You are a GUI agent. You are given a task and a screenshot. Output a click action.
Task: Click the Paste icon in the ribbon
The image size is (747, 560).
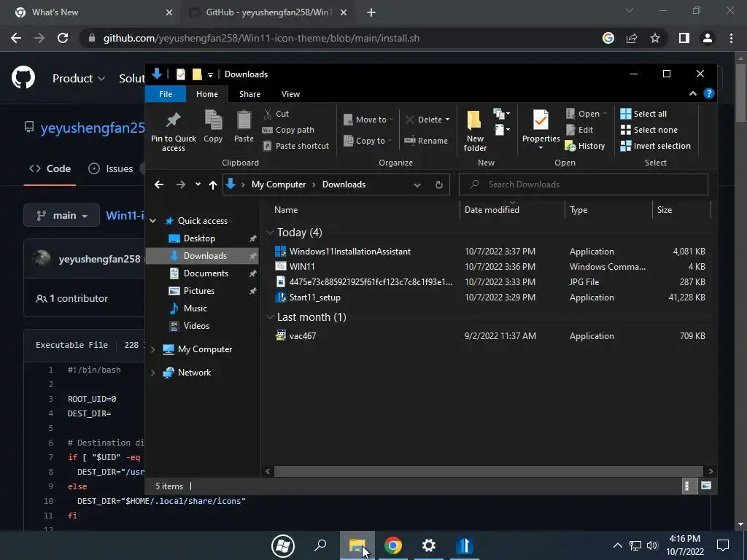point(244,120)
